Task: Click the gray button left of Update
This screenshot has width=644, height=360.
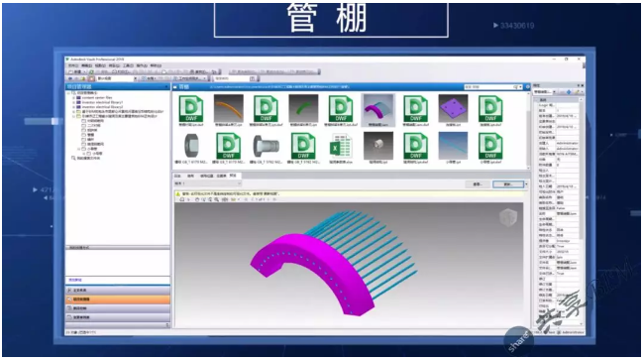Action: click(478, 184)
